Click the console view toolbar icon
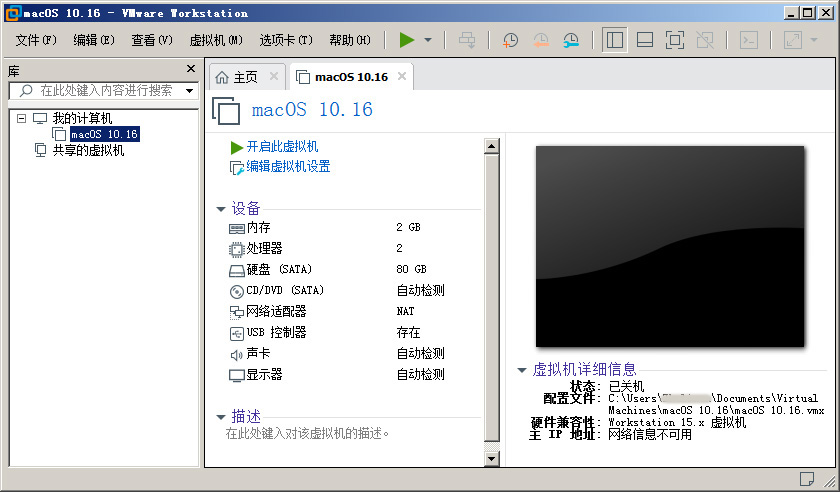This screenshot has height=492, width=840. click(x=748, y=40)
